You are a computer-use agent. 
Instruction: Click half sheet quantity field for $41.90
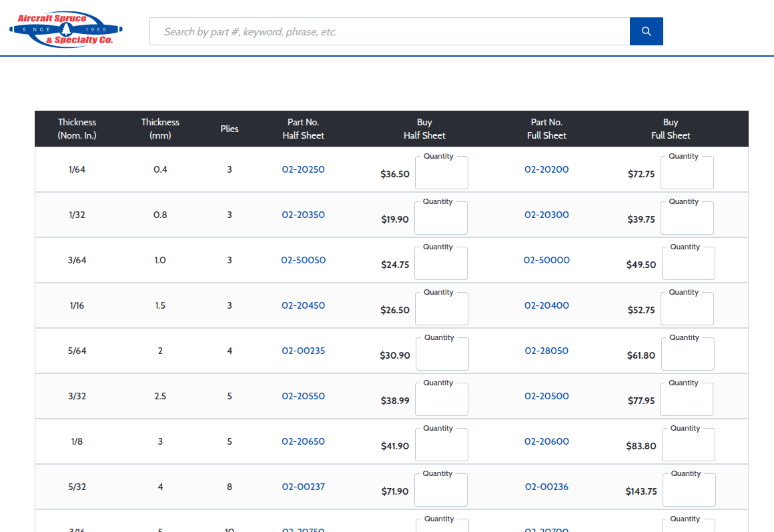441,445
